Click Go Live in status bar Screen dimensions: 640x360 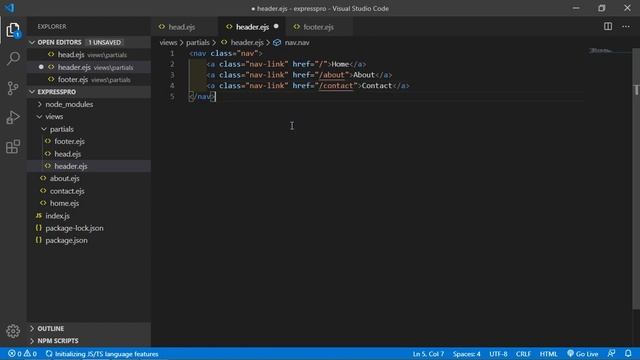582,354
